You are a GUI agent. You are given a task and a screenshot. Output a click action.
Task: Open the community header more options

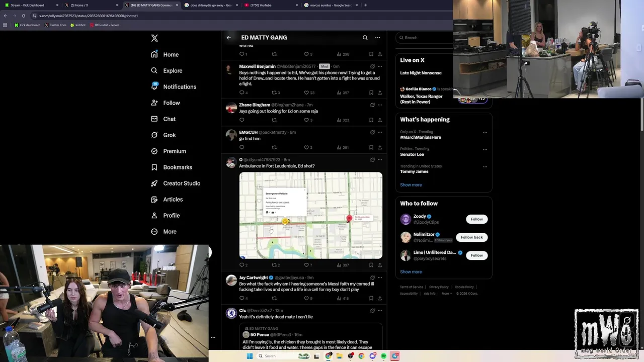tap(377, 37)
